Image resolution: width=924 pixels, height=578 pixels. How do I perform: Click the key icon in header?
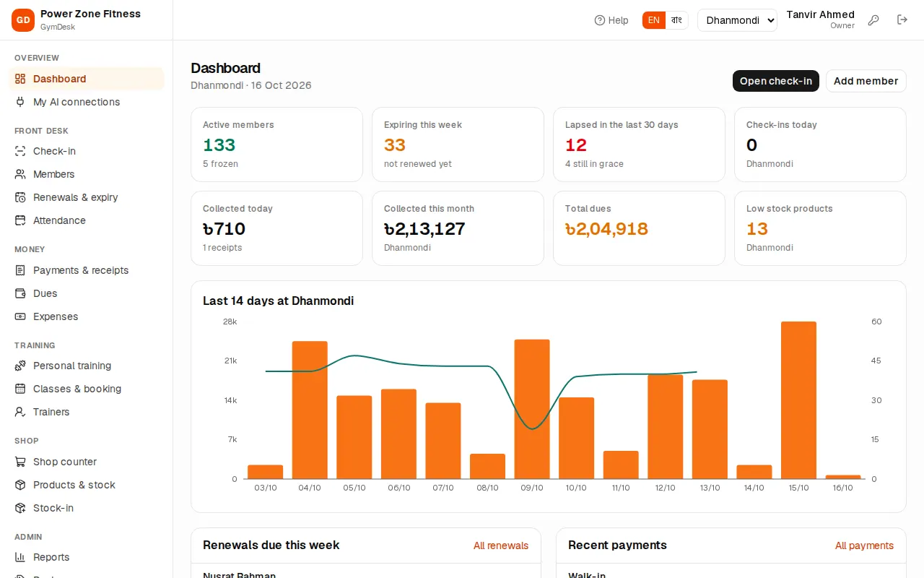point(873,20)
